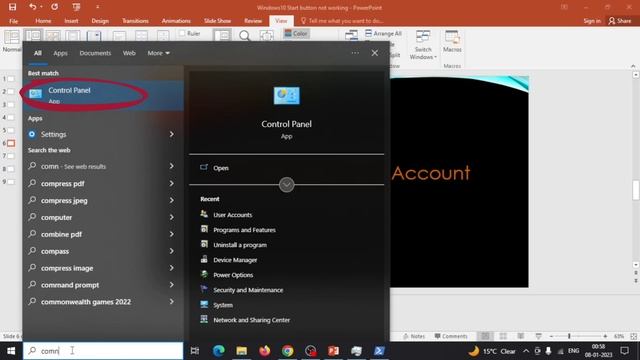Click the Tell me what you want box
Screen dimensions: 640x360
tap(342, 21)
